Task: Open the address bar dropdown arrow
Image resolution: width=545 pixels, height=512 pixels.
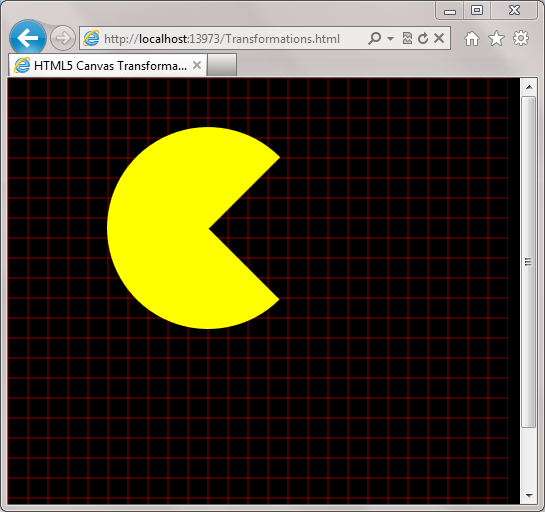Action: (x=390, y=38)
